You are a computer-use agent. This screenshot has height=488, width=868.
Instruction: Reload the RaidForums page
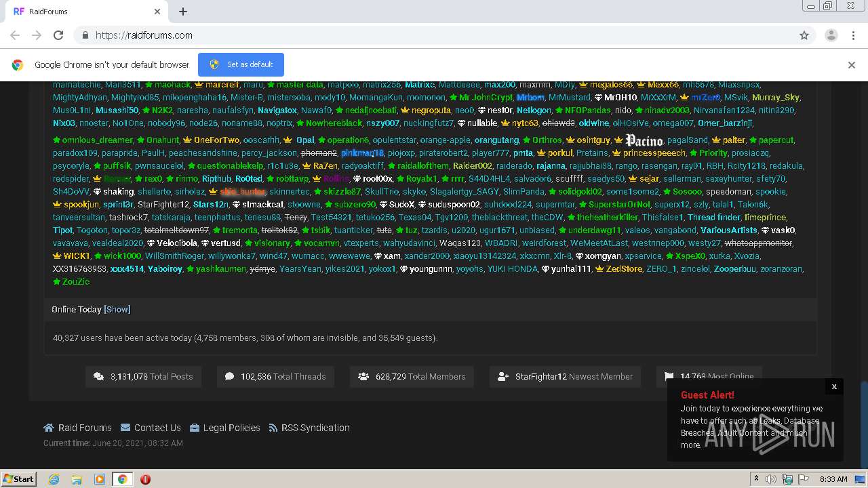click(58, 35)
